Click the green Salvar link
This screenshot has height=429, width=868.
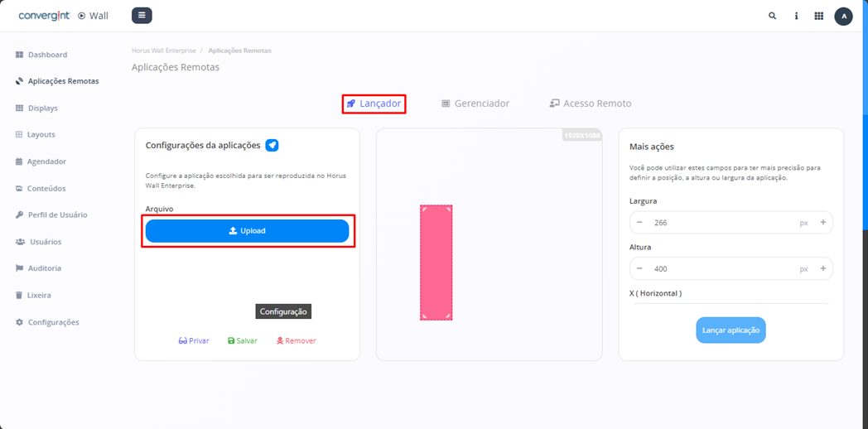(243, 340)
